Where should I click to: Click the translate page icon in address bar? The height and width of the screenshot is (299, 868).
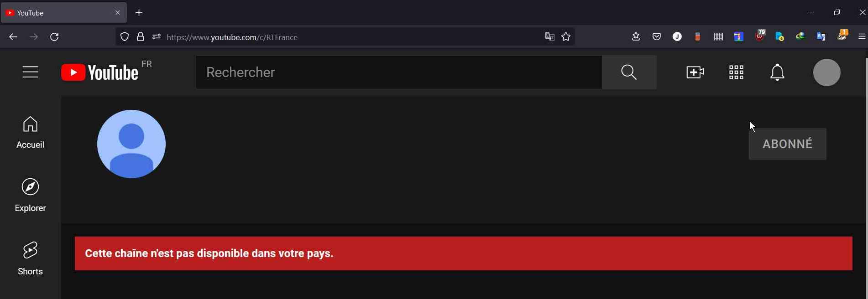click(549, 37)
